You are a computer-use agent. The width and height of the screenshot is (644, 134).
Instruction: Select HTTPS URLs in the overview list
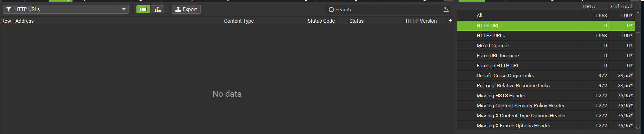[491, 36]
